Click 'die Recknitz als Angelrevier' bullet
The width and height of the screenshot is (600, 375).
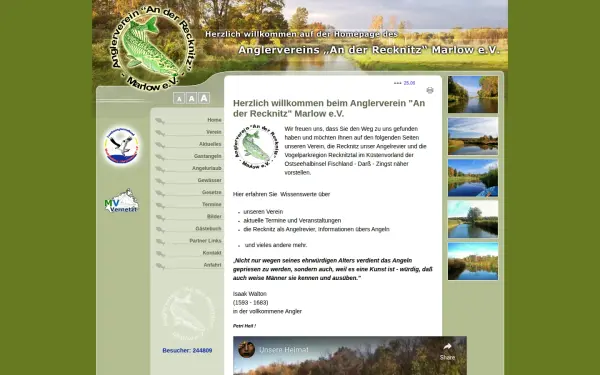[316, 229]
